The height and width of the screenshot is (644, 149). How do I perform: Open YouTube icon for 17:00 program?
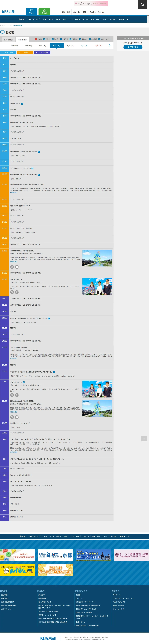click(x=17, y=267)
